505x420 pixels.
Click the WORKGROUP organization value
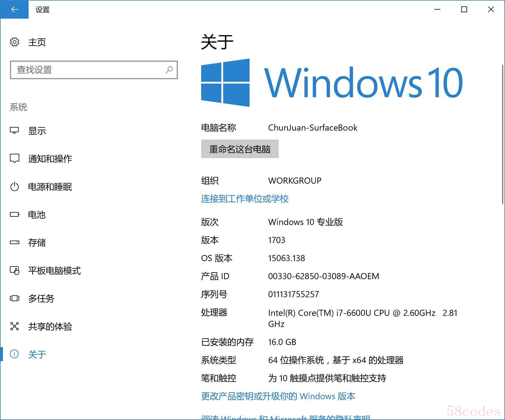[x=294, y=181]
